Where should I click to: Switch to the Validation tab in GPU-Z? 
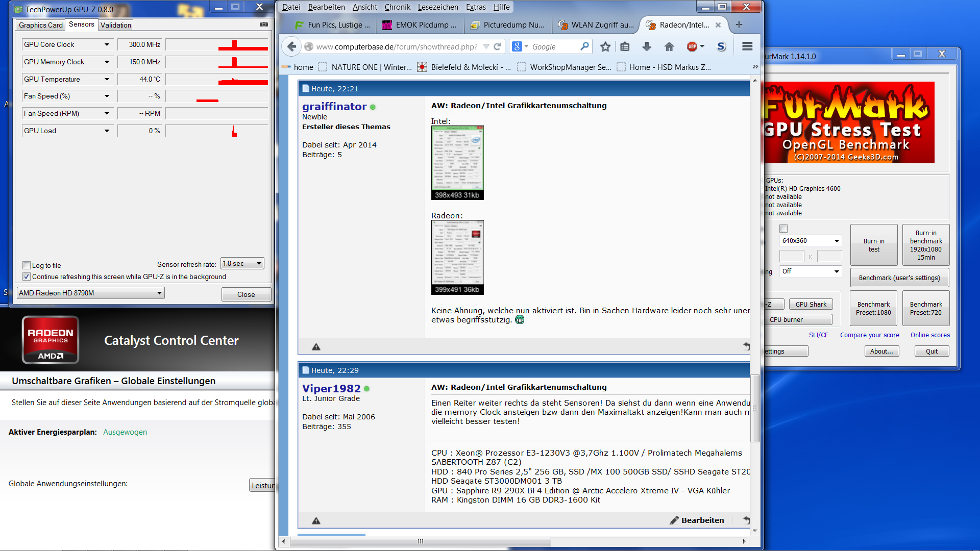click(x=116, y=25)
